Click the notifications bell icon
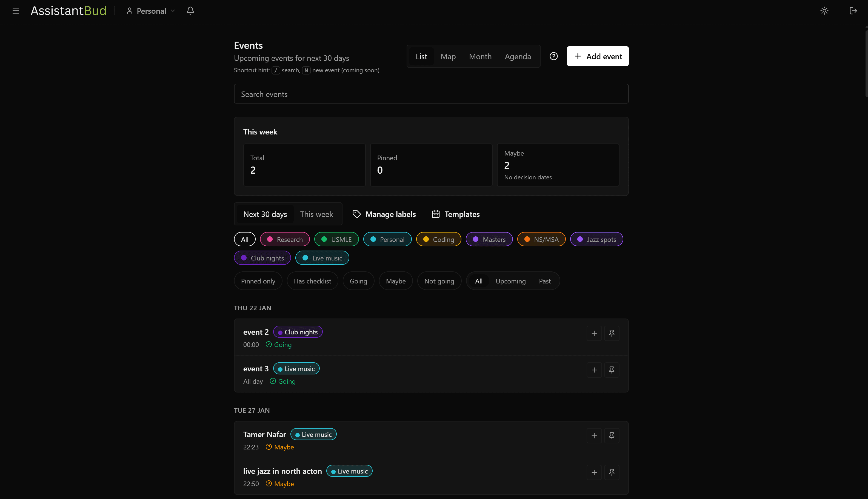This screenshot has width=868, height=499. coord(190,11)
